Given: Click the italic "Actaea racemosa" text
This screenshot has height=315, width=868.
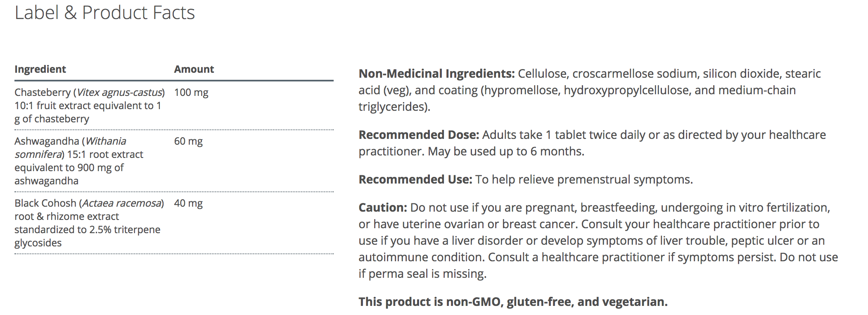Looking at the screenshot, I should click(x=121, y=203).
